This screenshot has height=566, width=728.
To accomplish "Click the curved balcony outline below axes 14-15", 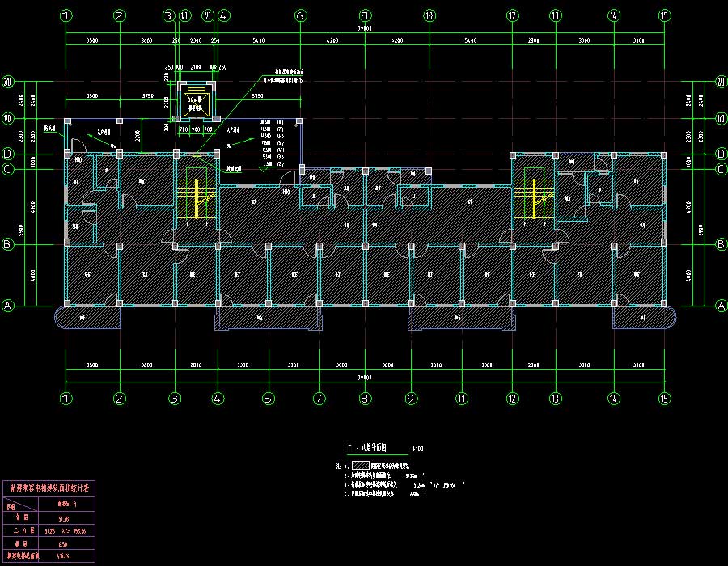I will coord(645,317).
